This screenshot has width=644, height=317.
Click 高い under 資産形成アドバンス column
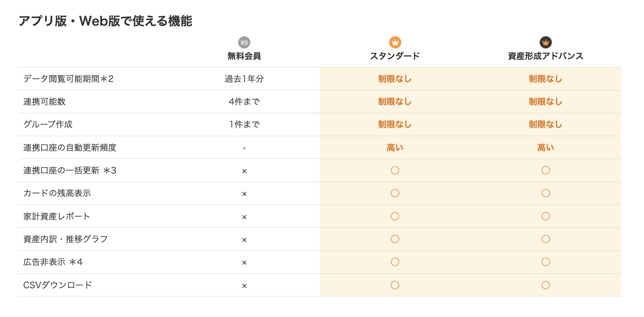(545, 148)
